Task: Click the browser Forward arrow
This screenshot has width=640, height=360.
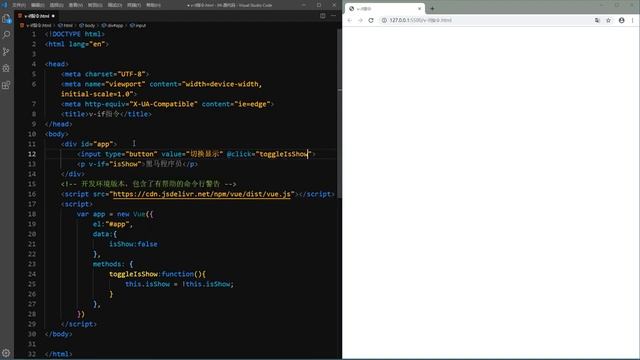Action: coord(360,20)
